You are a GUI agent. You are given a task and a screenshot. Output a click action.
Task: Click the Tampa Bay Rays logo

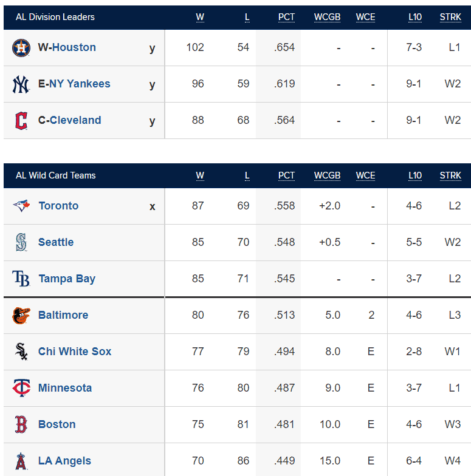click(21, 278)
